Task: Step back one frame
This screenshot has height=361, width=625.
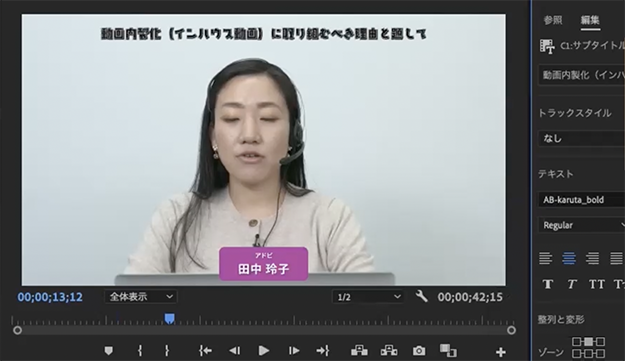Action: coord(235,351)
